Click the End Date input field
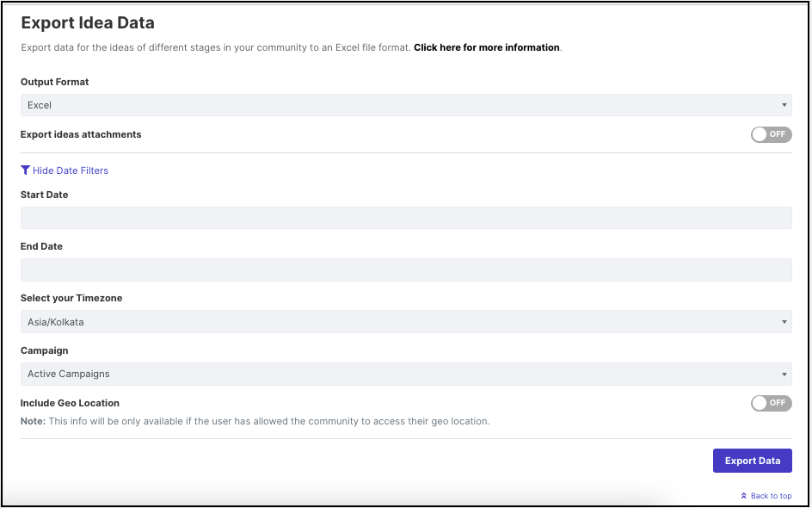The image size is (812, 508). pos(406,270)
